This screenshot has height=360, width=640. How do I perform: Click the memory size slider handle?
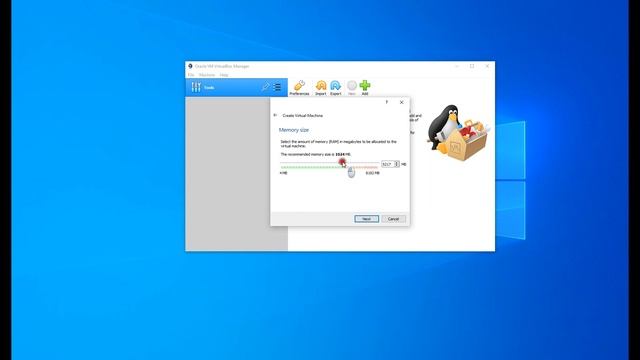(342, 163)
